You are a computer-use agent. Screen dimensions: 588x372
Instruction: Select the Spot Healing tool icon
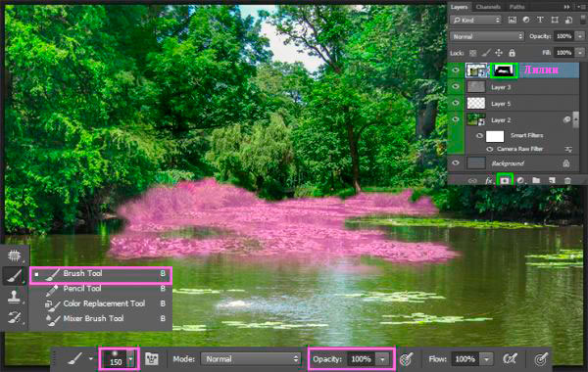[15, 256]
